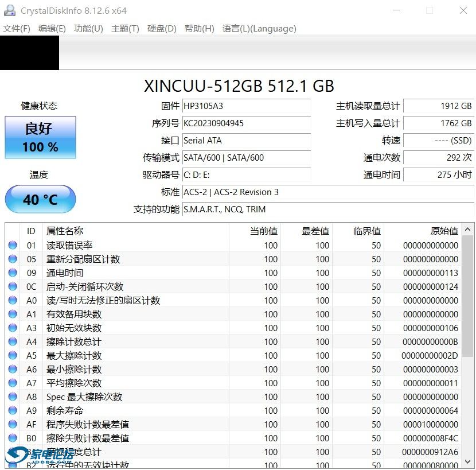Click the host writes value 1762 GB
Viewport: 476px width, 470px height.
(x=439, y=123)
